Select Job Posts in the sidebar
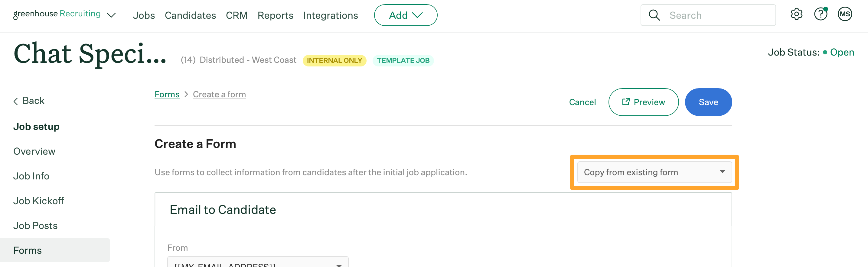Screen dimensions: 868x267 (x=35, y=226)
